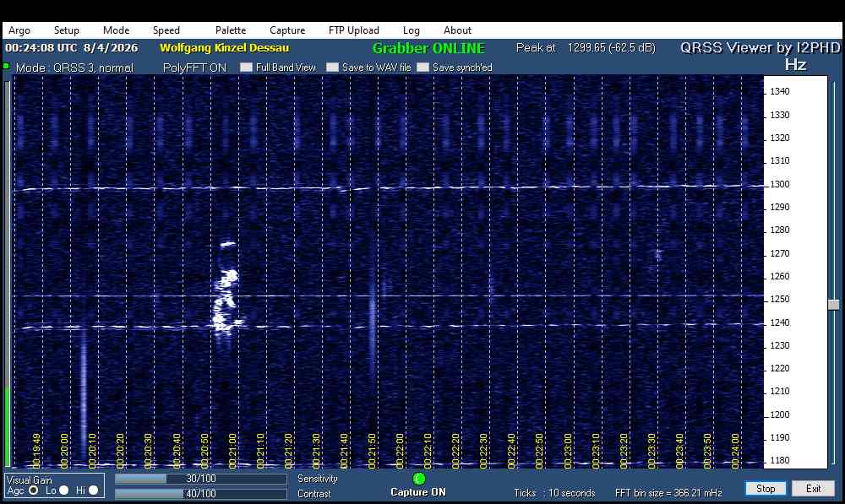
Task: Open the About menu
Action: click(x=457, y=30)
